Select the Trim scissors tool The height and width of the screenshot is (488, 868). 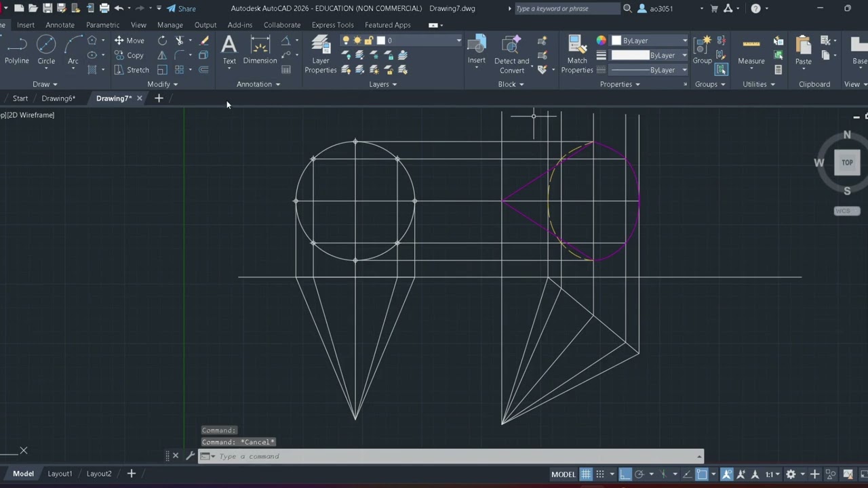[180, 41]
